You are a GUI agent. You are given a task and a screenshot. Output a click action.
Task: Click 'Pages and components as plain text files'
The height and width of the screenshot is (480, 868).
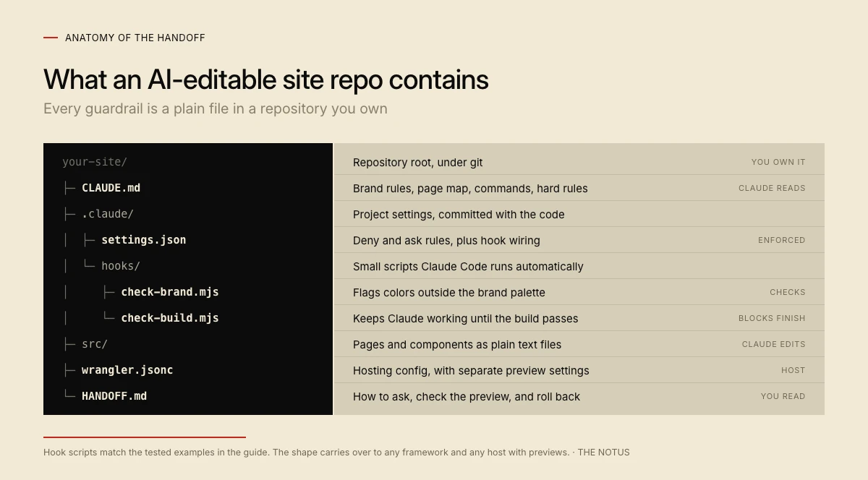[x=457, y=345]
